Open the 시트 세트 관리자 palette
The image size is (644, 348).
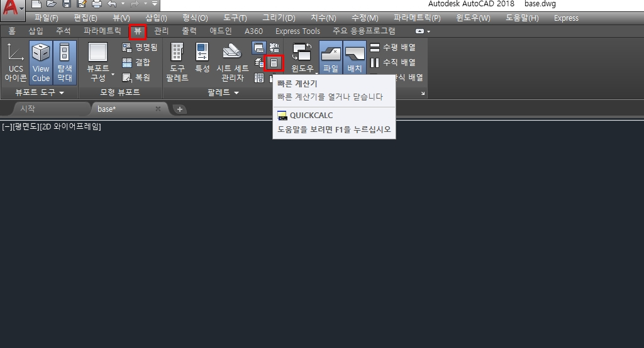pyautogui.click(x=233, y=62)
